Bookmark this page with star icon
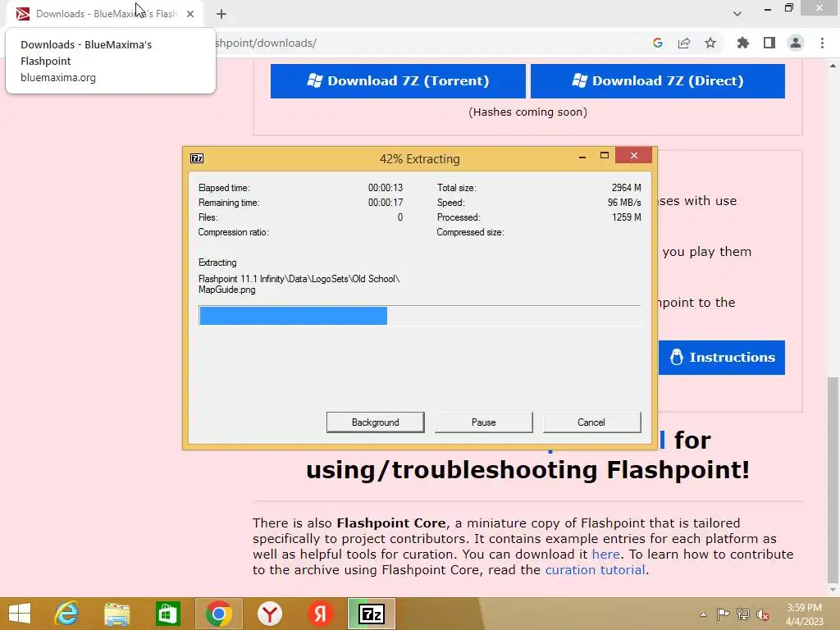This screenshot has width=840, height=630. tap(710, 43)
